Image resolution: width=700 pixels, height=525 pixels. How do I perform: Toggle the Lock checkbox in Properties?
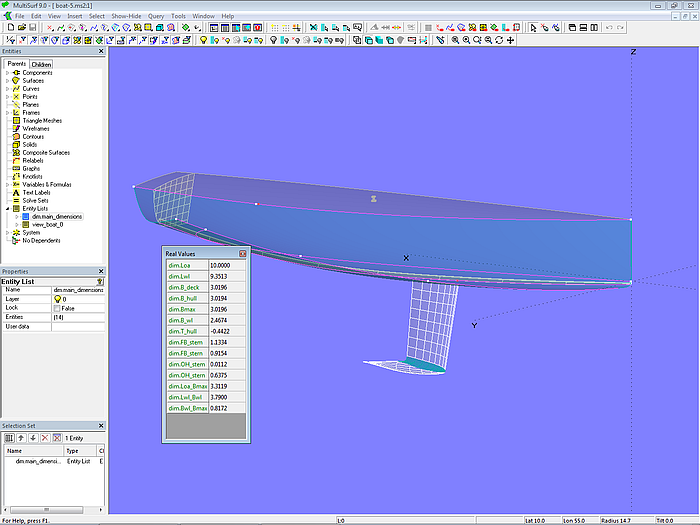click(x=56, y=308)
